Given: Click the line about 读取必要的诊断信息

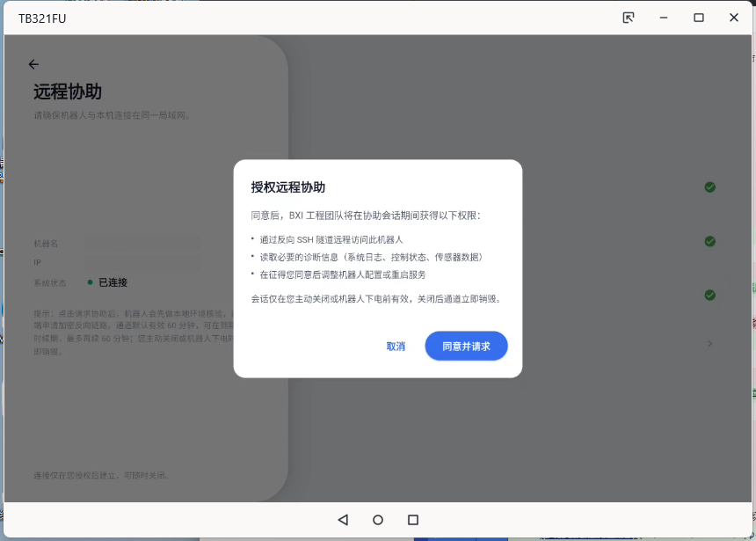Looking at the screenshot, I should click(x=371, y=257).
